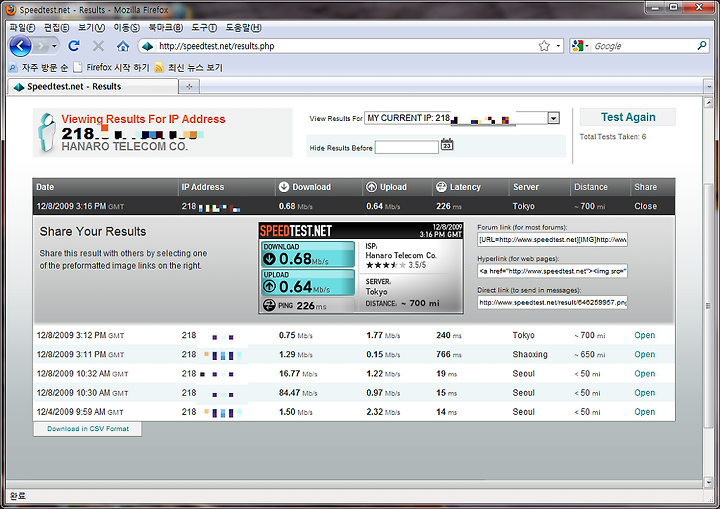
Task: Sort by the Server column header
Action: tap(526, 187)
